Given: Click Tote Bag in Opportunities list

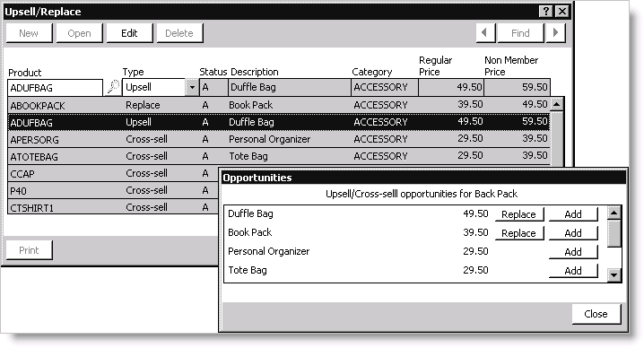Looking at the screenshot, I should [248, 270].
